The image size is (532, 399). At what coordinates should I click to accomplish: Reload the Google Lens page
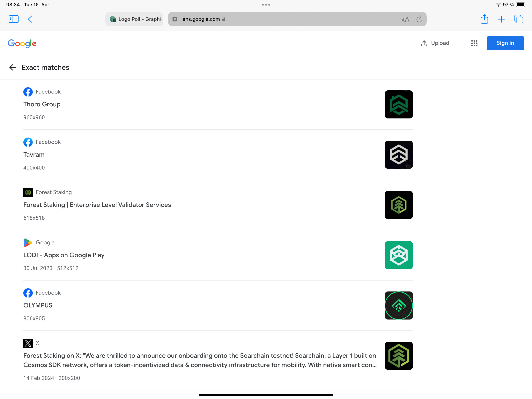[x=419, y=19]
